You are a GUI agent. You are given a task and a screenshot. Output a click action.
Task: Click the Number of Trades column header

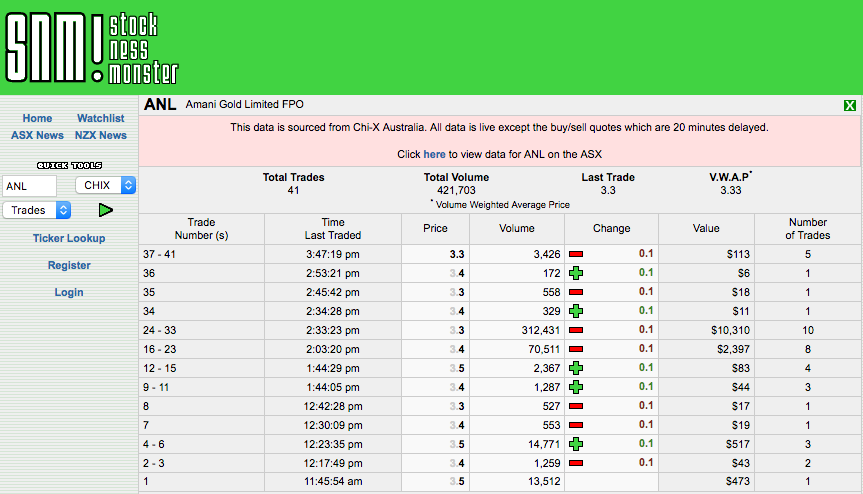click(x=807, y=229)
